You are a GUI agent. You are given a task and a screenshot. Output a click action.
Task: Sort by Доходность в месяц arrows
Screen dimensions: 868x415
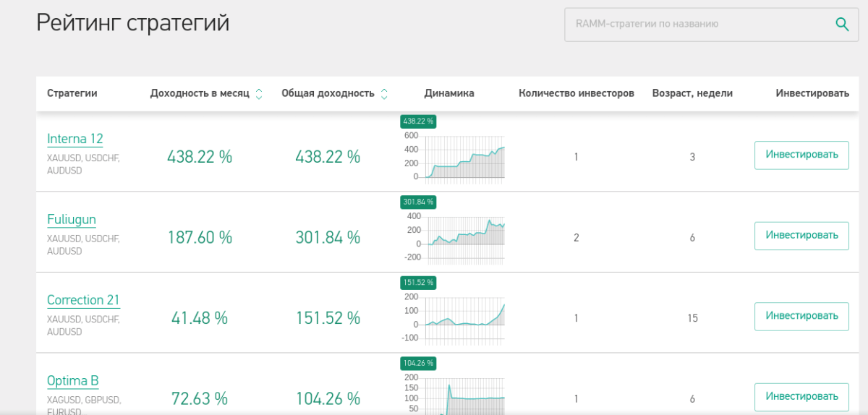click(259, 94)
